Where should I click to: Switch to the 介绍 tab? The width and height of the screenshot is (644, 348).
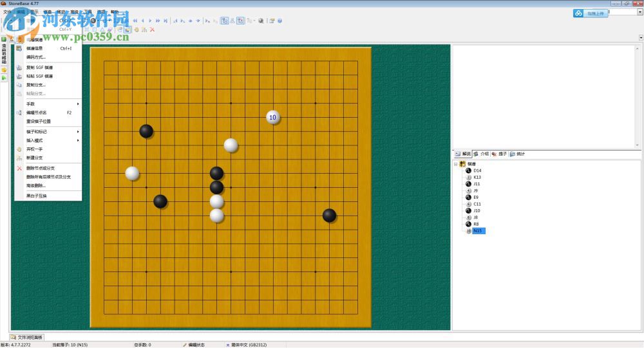tap(481, 154)
